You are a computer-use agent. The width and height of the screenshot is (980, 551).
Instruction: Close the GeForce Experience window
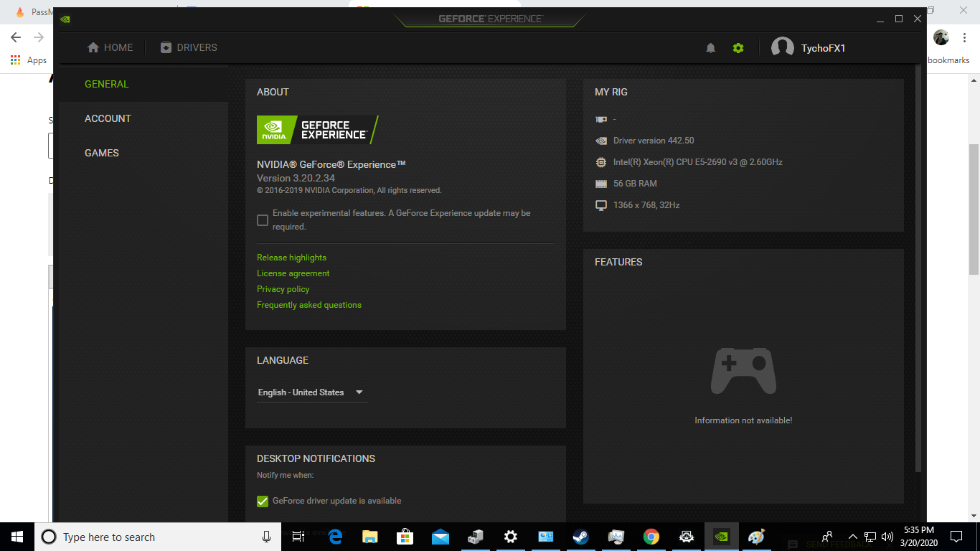pyautogui.click(x=918, y=19)
